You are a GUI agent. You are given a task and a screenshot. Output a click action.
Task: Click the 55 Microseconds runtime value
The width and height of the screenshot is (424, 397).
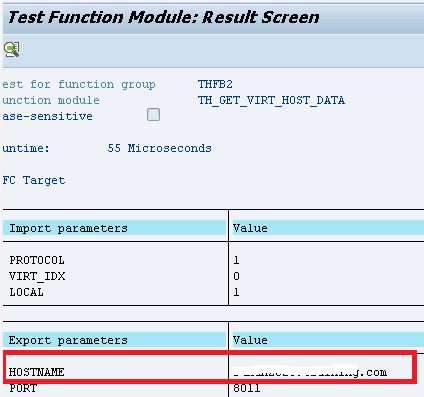coord(160,148)
